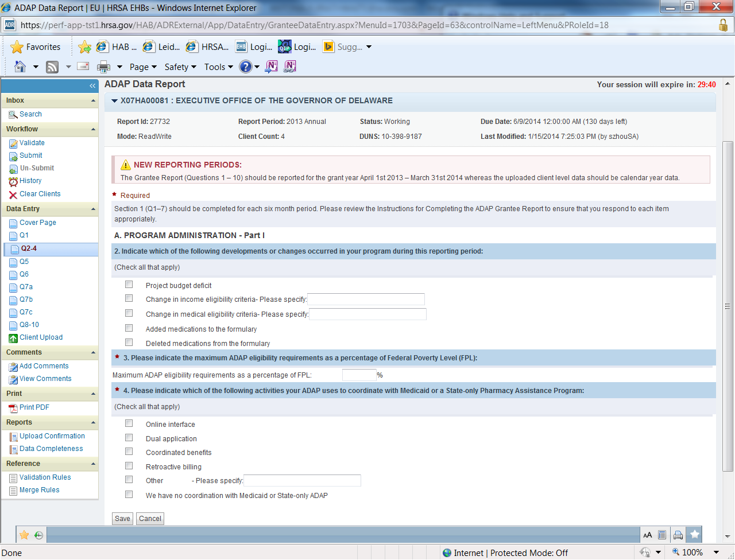The width and height of the screenshot is (735, 560).
Task: Open the browser zoom level dropdown
Action: click(x=716, y=552)
